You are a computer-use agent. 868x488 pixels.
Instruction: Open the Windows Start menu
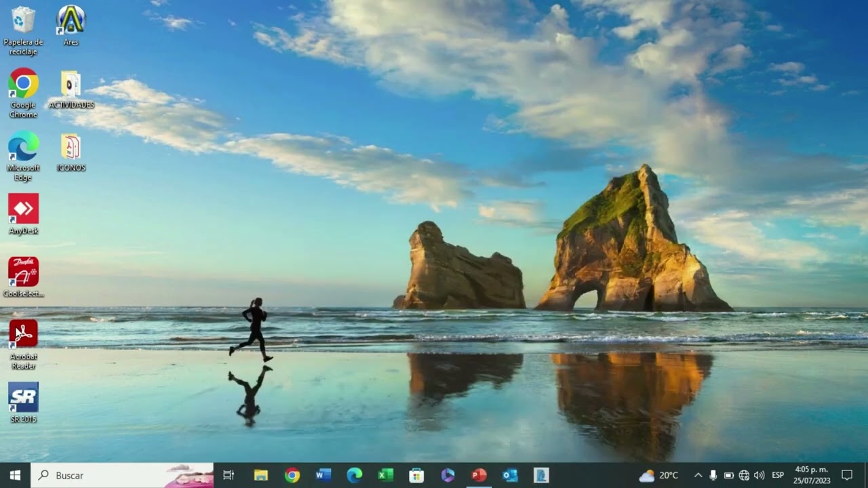coord(15,475)
